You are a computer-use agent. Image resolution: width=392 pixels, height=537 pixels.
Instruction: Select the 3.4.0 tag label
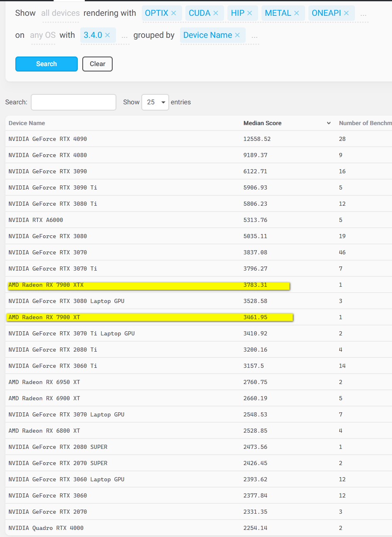pos(93,35)
